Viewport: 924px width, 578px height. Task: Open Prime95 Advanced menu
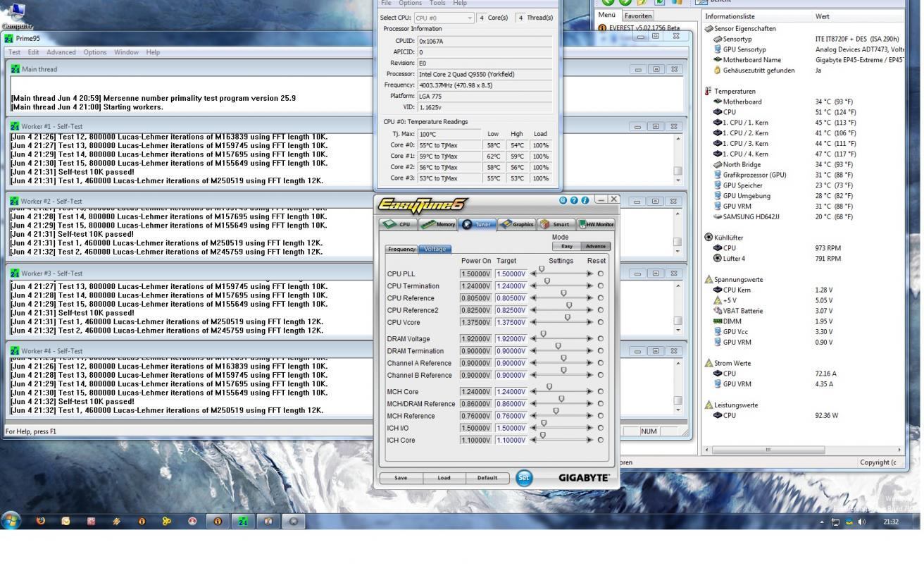(61, 52)
